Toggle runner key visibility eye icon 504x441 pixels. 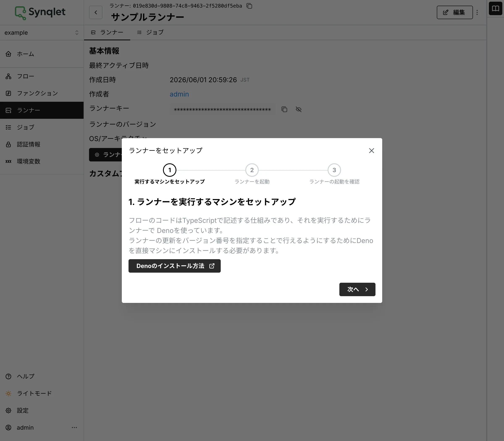tap(298, 109)
